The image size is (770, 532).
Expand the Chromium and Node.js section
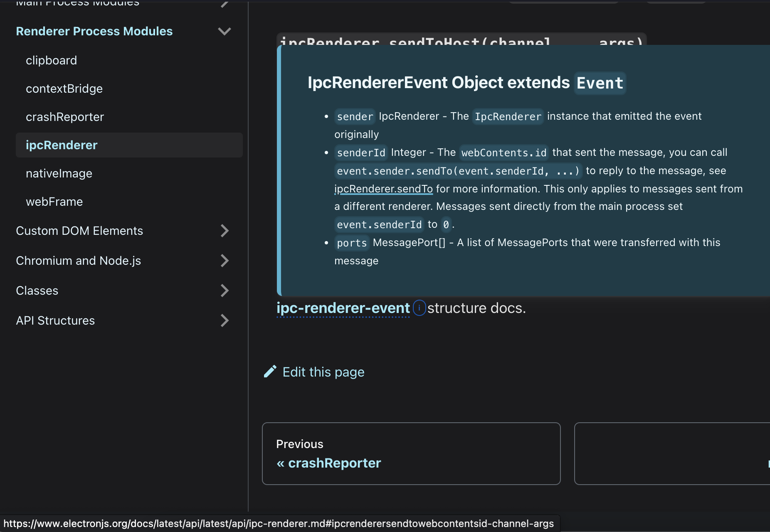pyautogui.click(x=224, y=261)
